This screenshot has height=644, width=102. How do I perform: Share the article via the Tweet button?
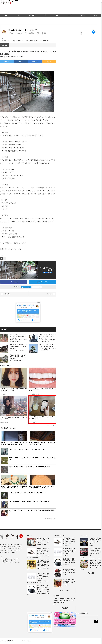click(7, 62)
